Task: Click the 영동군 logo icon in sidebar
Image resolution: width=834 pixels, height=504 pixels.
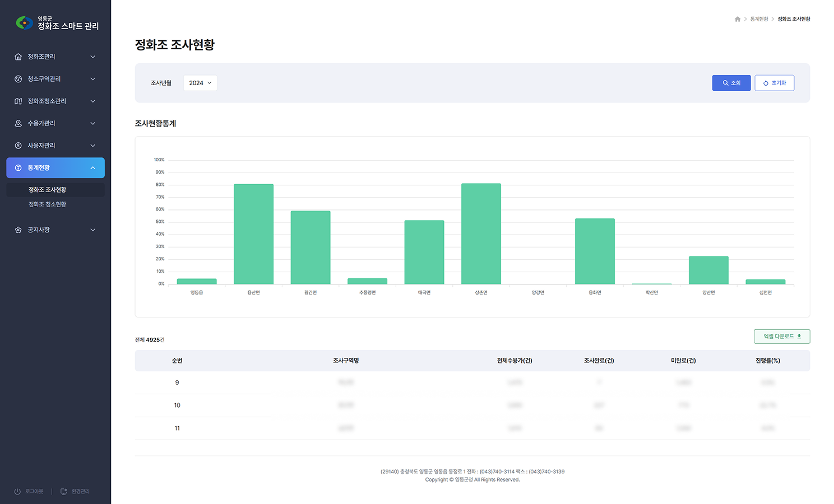Action: 24,23
